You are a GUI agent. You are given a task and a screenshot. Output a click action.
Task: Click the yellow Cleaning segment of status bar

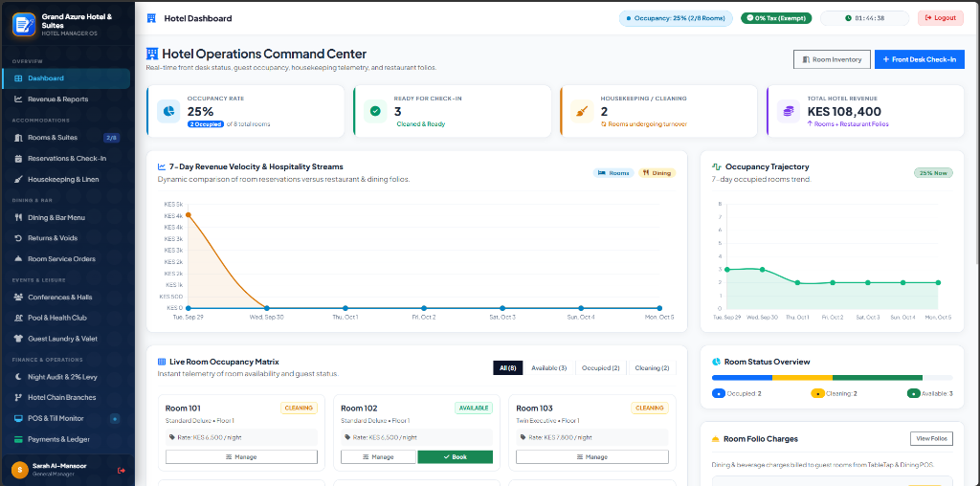coord(803,377)
